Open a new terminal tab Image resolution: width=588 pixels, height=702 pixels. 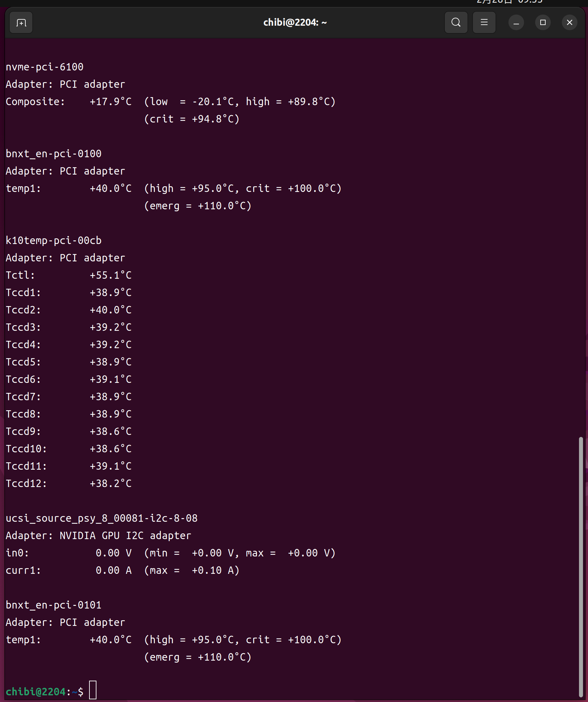click(21, 23)
